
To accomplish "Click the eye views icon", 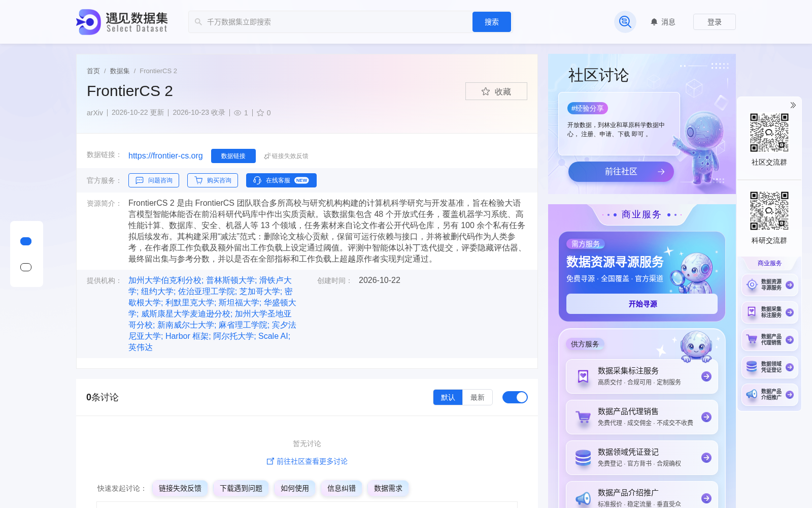I will (238, 113).
